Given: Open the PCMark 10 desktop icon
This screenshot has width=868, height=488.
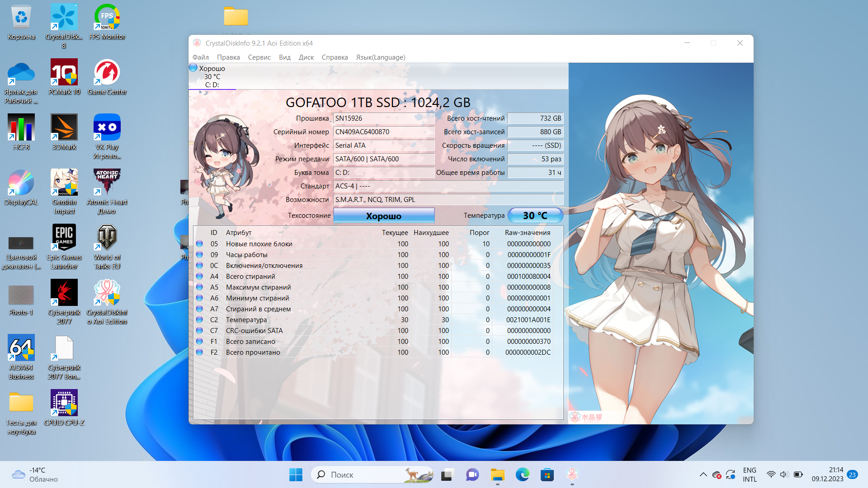Looking at the screenshot, I should click(x=64, y=72).
